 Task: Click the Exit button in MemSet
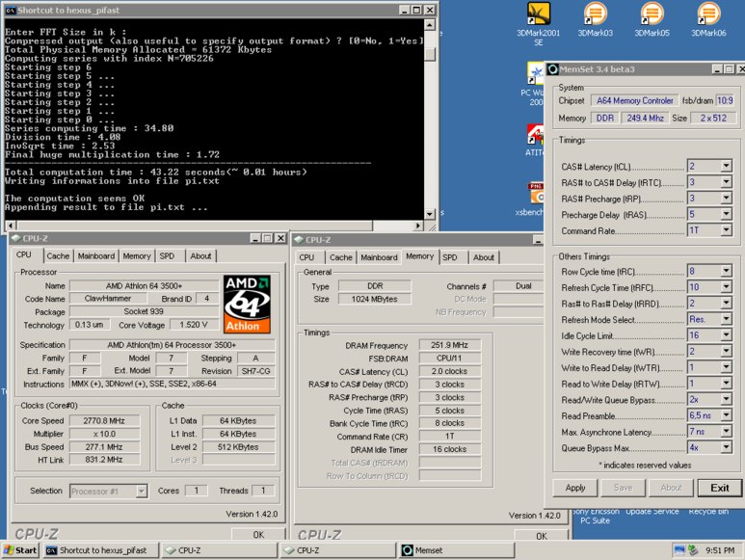click(x=720, y=488)
